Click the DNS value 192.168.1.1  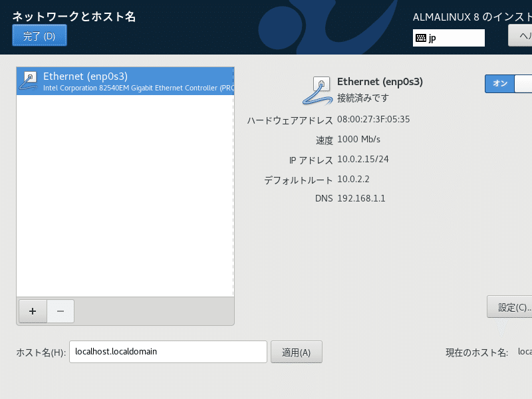(x=361, y=198)
